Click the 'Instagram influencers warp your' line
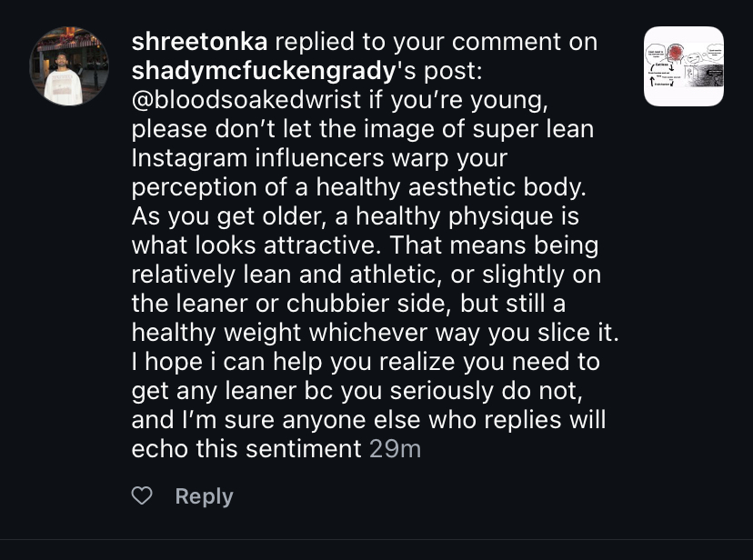 [319, 158]
